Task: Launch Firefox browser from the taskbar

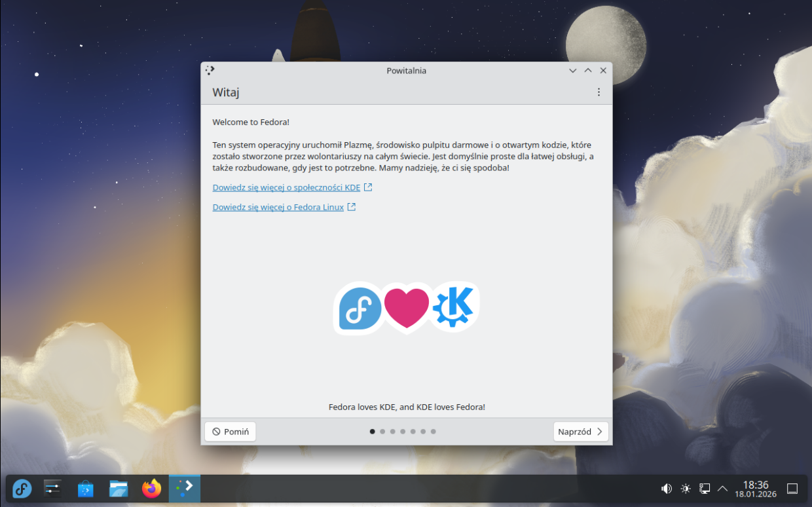Action: [151, 489]
